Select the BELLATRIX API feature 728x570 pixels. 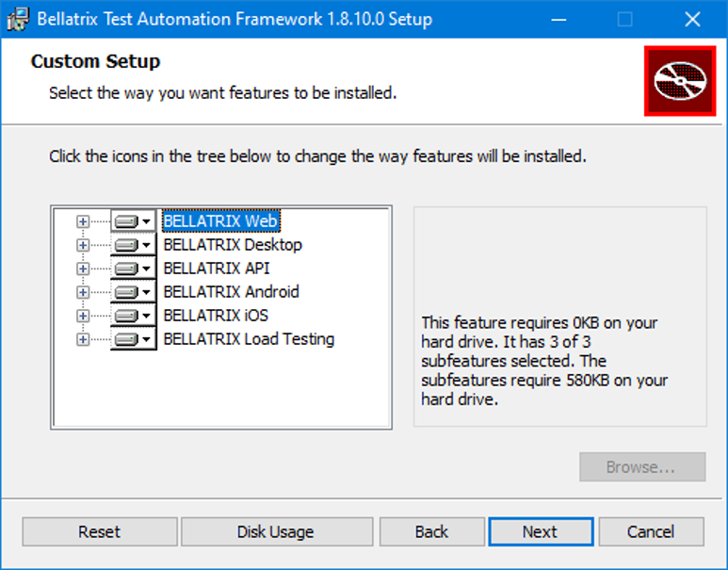(x=217, y=269)
